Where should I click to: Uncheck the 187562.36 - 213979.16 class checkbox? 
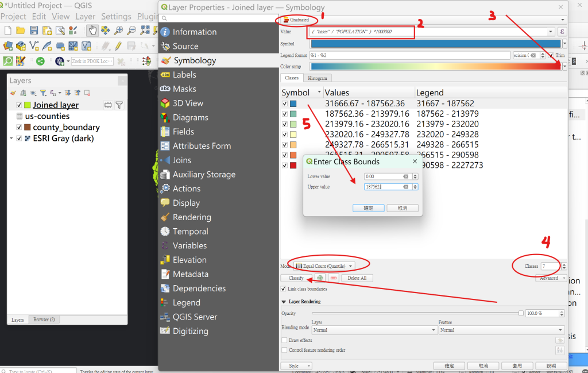click(x=285, y=114)
